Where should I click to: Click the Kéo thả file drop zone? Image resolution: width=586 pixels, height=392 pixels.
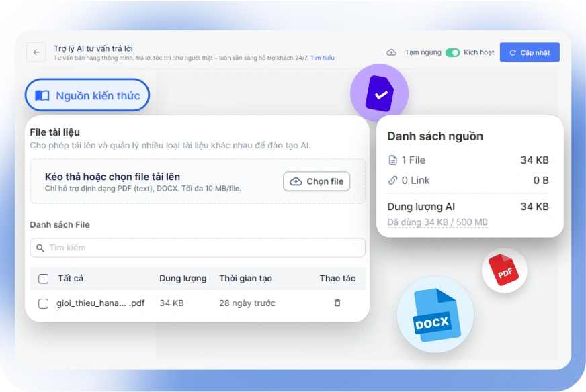click(155, 181)
